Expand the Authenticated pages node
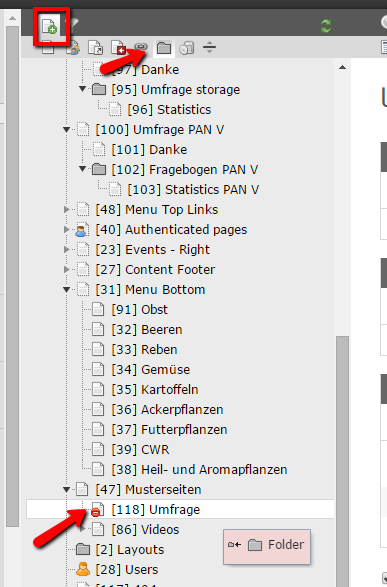 pos(67,229)
